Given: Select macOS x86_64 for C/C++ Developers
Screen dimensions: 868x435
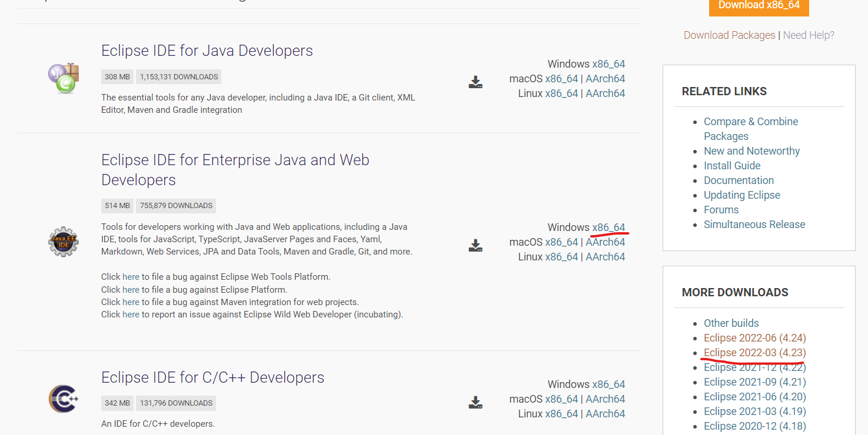Looking at the screenshot, I should pos(562,399).
